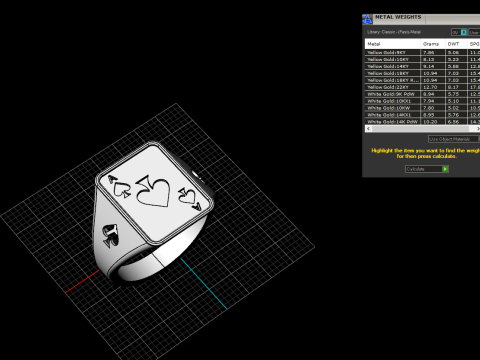Viewport: 480px width, 360px height.
Task: Click the large center spade on ring
Action: [x=154, y=192]
